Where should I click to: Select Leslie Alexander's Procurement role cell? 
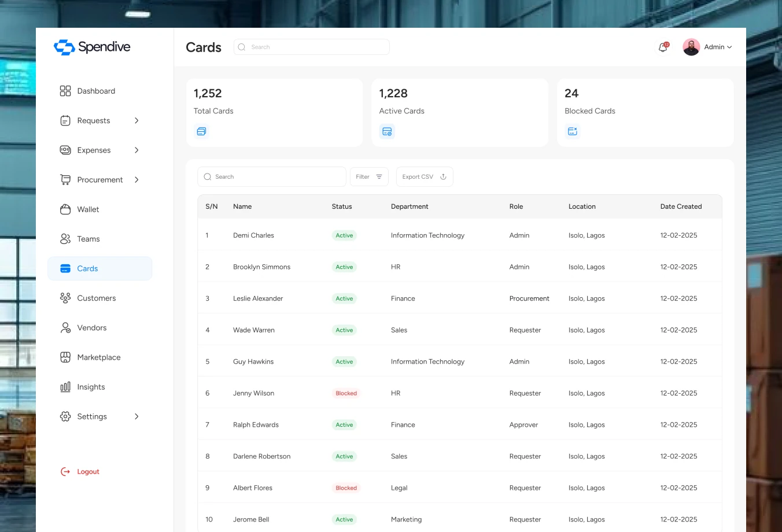click(529, 298)
